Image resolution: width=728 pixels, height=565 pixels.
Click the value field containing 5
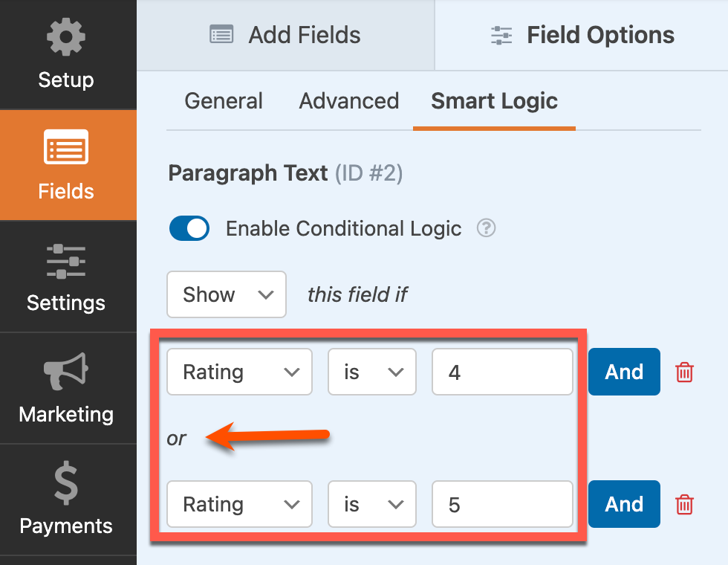coord(502,505)
